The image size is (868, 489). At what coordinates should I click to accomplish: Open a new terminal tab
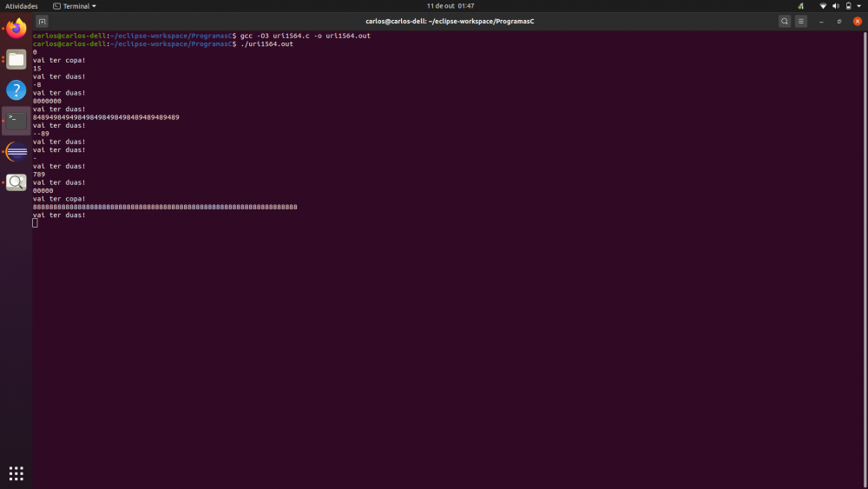[43, 21]
